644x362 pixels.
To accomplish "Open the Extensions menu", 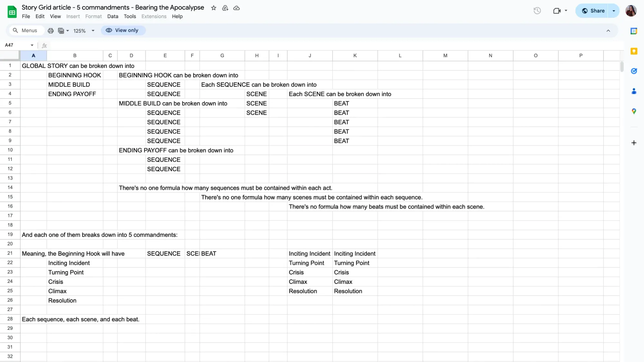I will 154,16.
